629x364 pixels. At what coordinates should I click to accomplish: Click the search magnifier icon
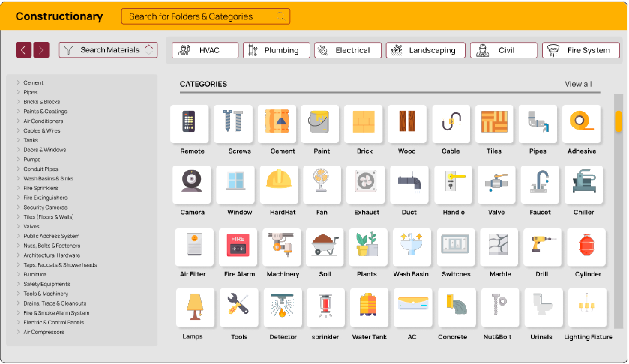281,16
